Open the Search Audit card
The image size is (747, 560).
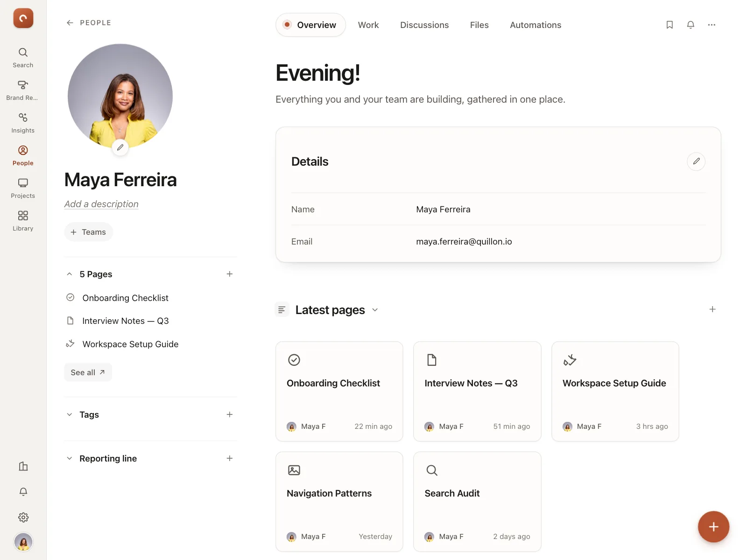point(477,502)
